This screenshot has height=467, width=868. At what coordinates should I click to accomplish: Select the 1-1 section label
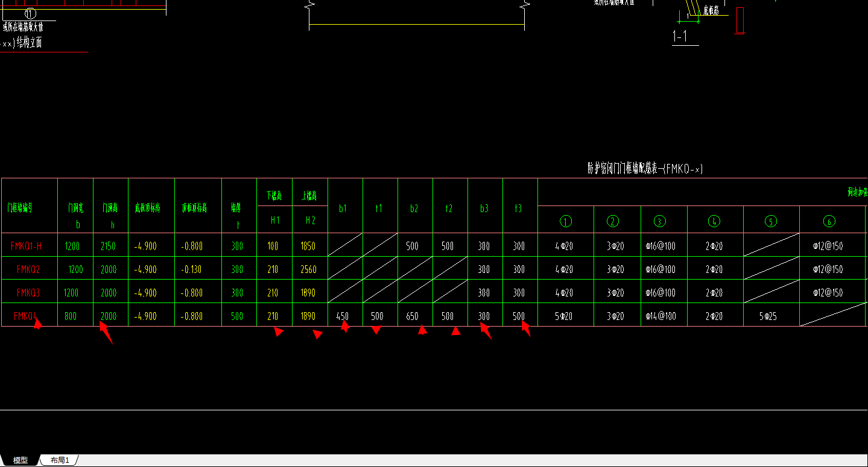click(680, 37)
